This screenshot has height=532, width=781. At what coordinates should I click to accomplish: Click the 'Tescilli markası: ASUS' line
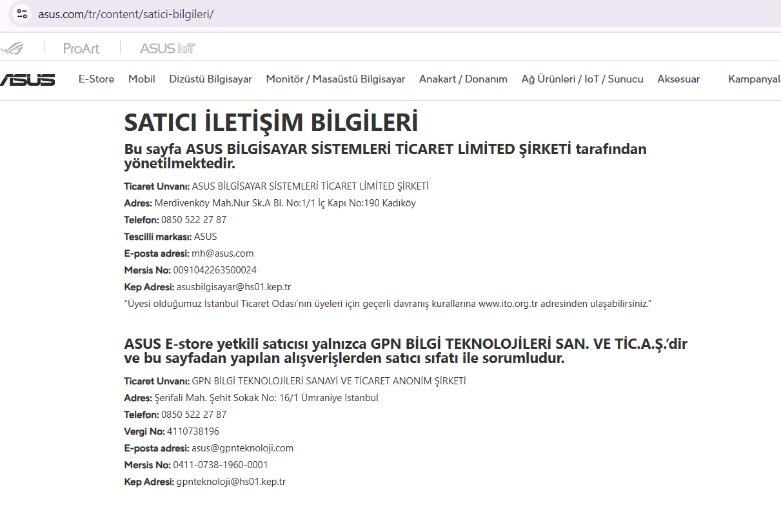(171, 237)
